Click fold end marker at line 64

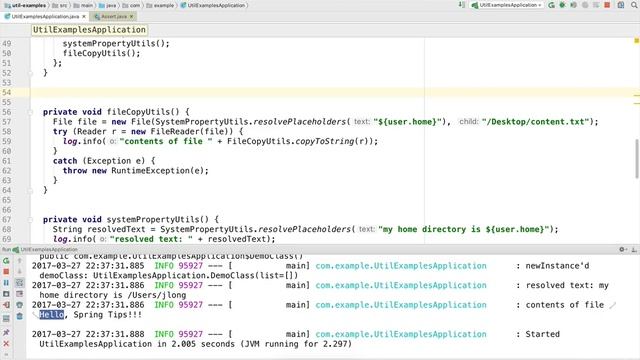click(x=31, y=190)
